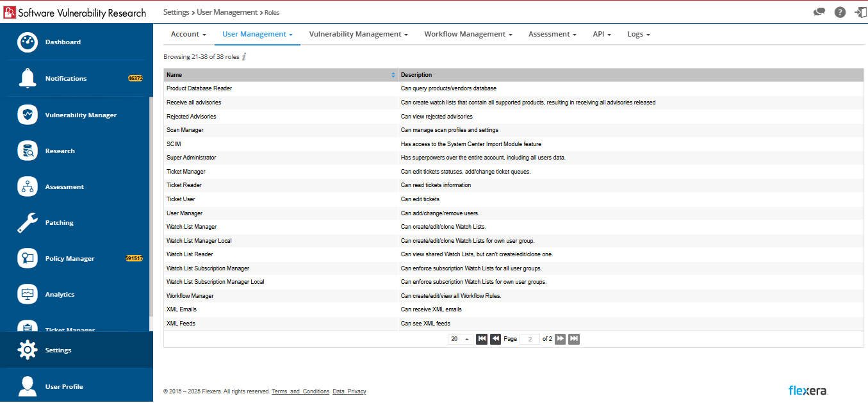This screenshot has width=868, height=403.
Task: Open the page size dropdown showing 20
Action: tap(460, 339)
